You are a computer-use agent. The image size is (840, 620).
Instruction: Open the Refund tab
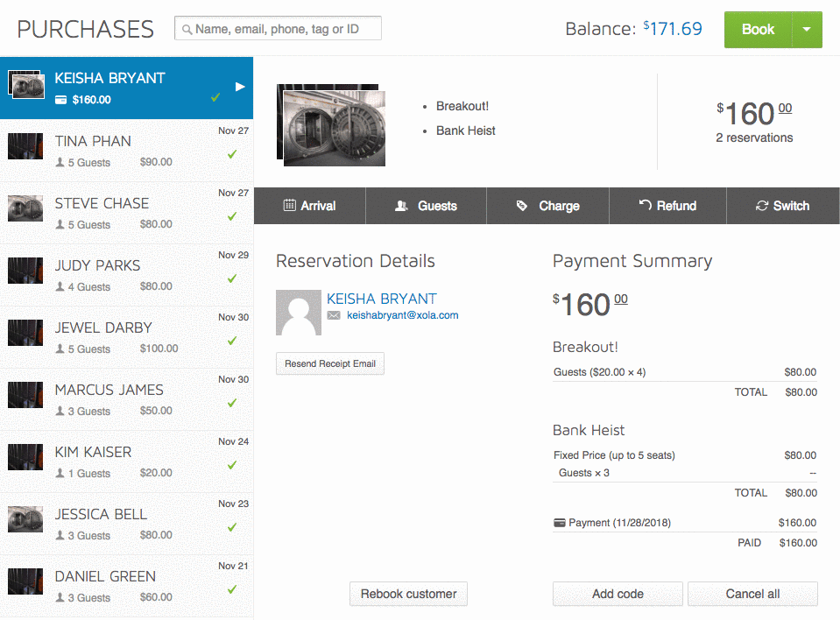(x=667, y=206)
